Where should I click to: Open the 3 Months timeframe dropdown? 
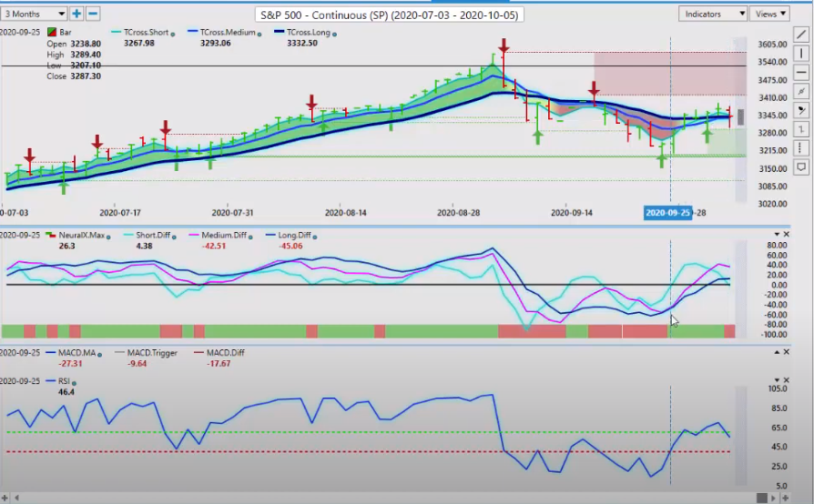[x=34, y=14]
